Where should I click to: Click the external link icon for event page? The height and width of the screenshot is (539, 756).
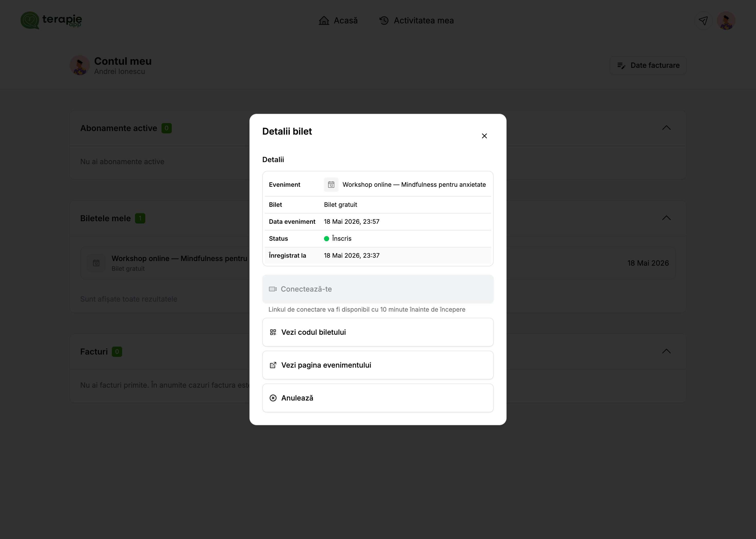[x=273, y=365]
